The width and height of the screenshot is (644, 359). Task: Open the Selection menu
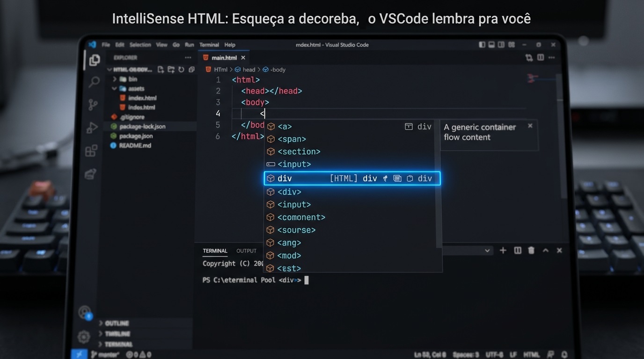click(x=140, y=45)
